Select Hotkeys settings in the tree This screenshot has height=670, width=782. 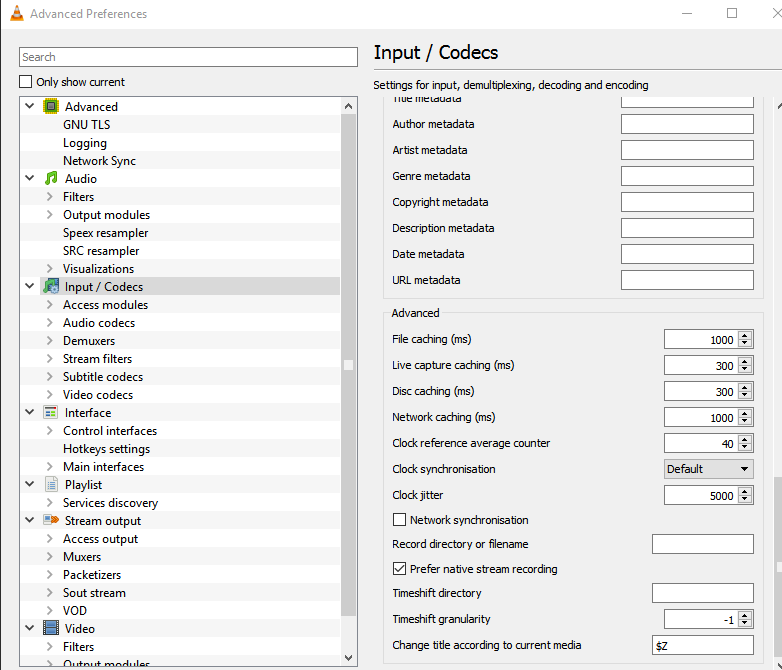click(106, 449)
